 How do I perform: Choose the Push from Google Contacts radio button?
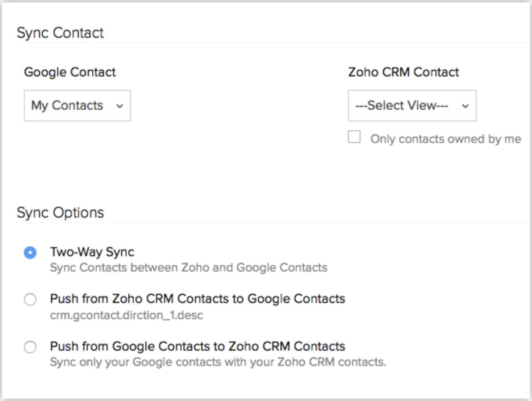pos(30,347)
